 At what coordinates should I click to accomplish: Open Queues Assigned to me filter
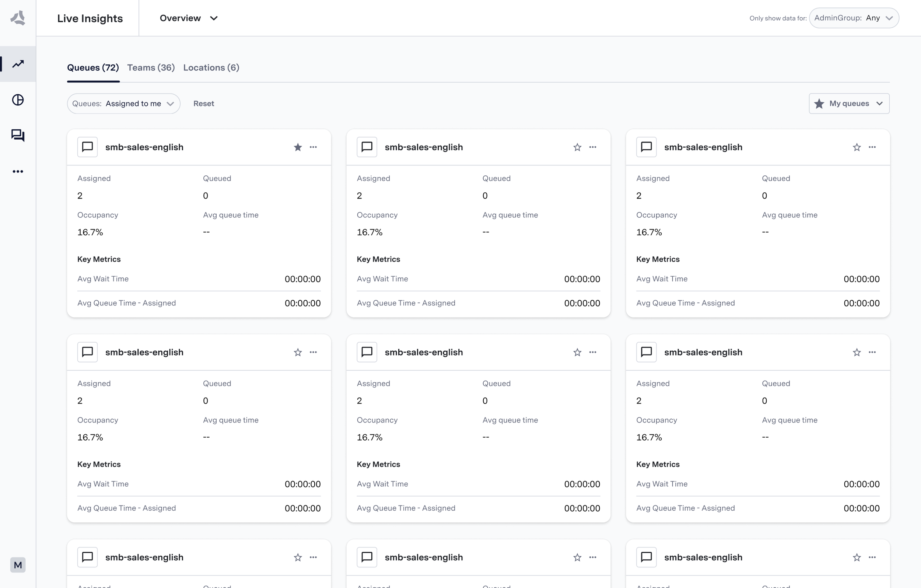click(123, 104)
